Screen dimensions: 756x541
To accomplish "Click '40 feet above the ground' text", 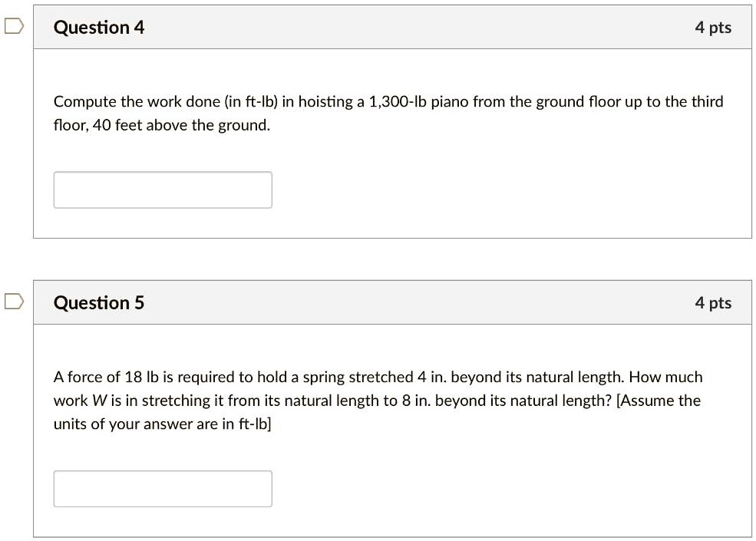I will pos(181,125).
